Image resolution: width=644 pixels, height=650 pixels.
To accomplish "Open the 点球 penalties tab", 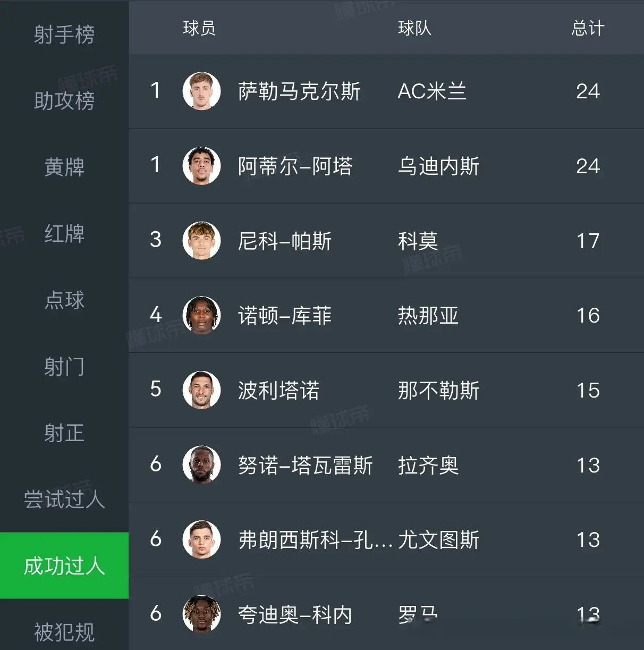I will pos(64,300).
